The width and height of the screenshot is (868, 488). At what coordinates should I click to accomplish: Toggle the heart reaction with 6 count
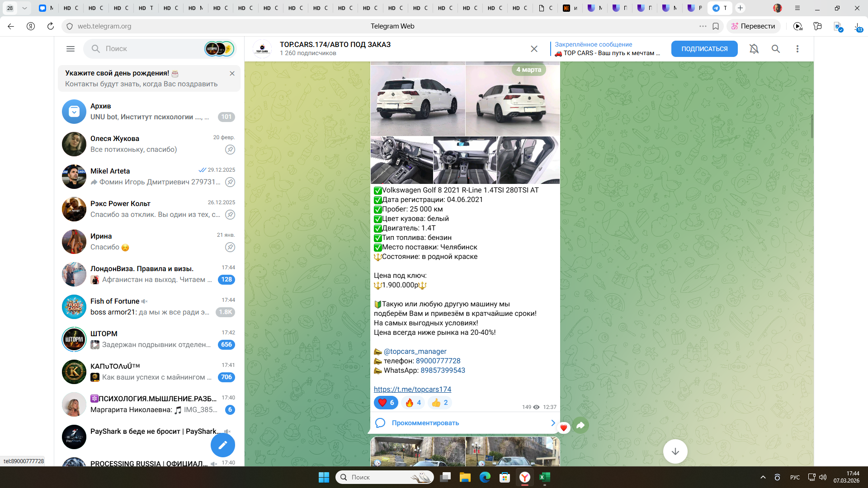click(x=386, y=403)
